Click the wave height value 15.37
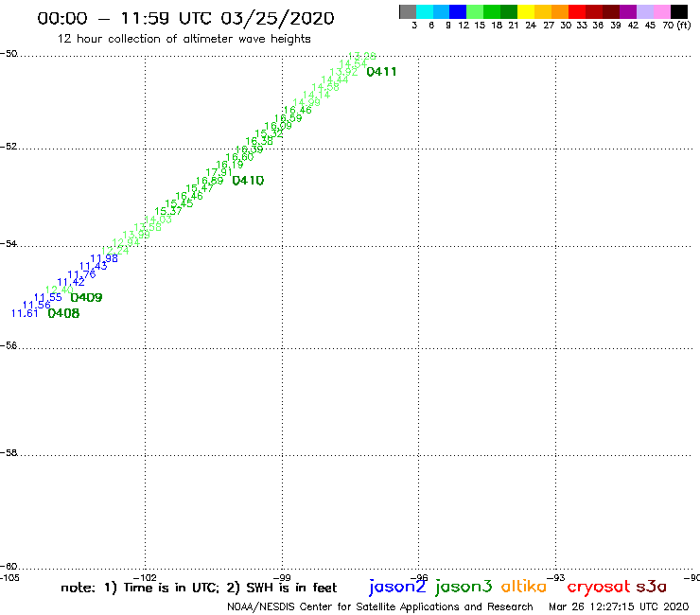The width and height of the screenshot is (700, 615). [168, 211]
